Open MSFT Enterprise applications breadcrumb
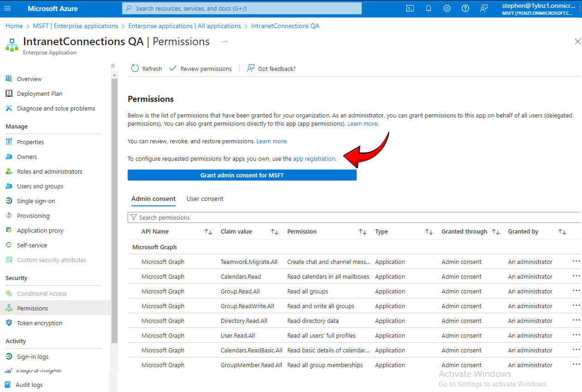Viewport: 582px width, 392px height. [76, 26]
